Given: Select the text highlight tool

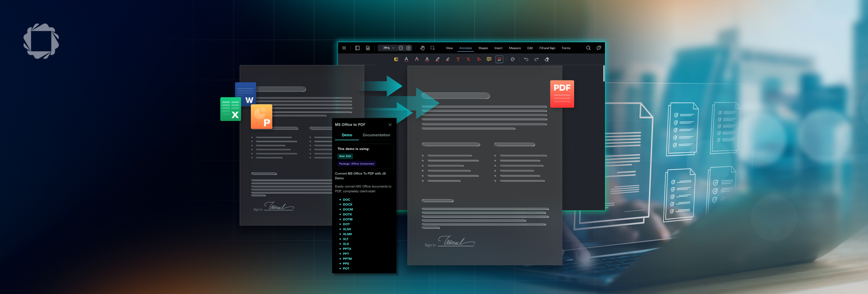Looking at the screenshot, I should click(x=396, y=59).
